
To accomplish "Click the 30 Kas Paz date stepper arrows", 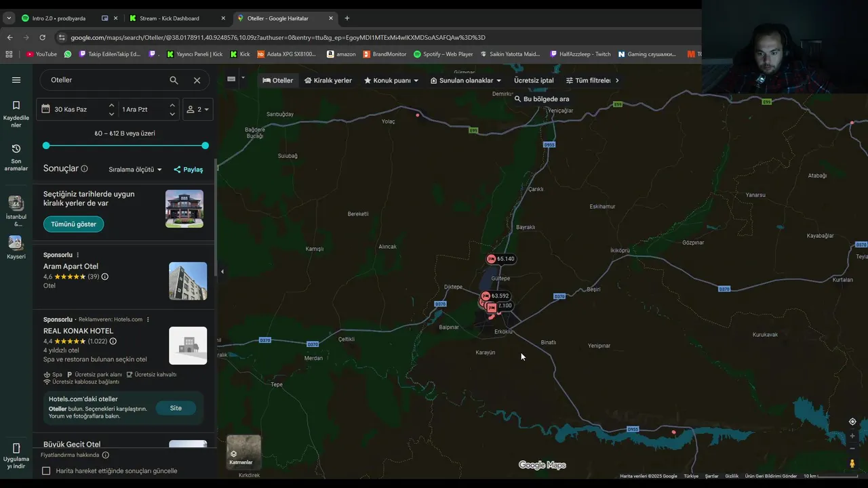I will [111, 109].
